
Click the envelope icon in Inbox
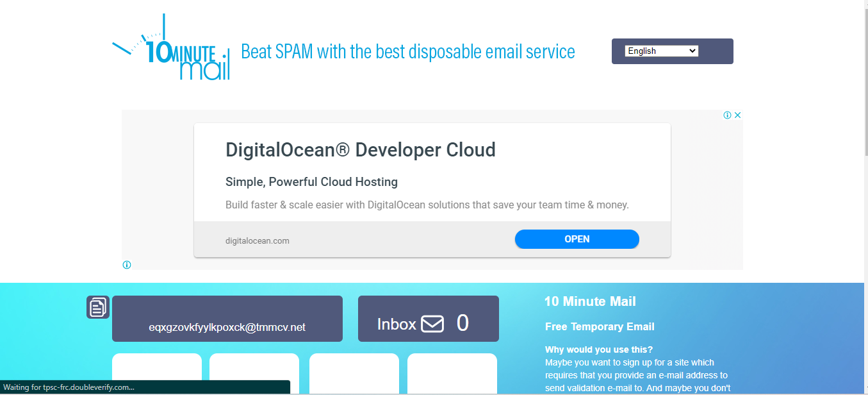(432, 324)
